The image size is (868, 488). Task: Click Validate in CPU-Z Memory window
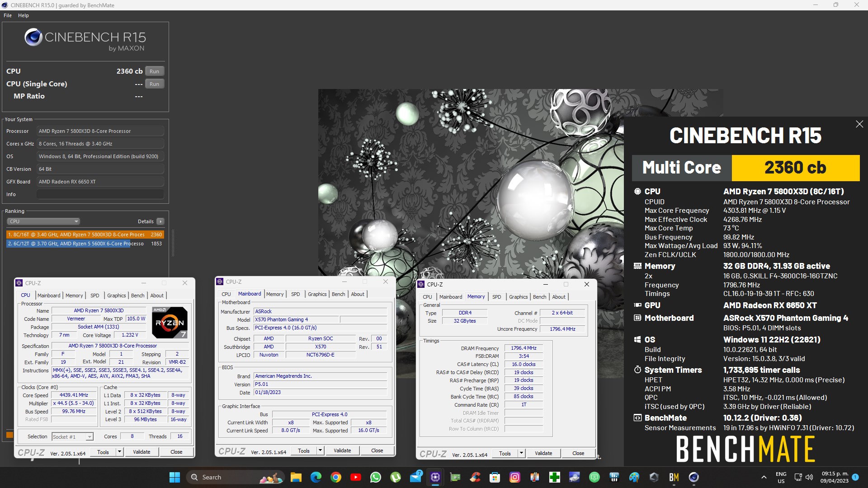[543, 453]
